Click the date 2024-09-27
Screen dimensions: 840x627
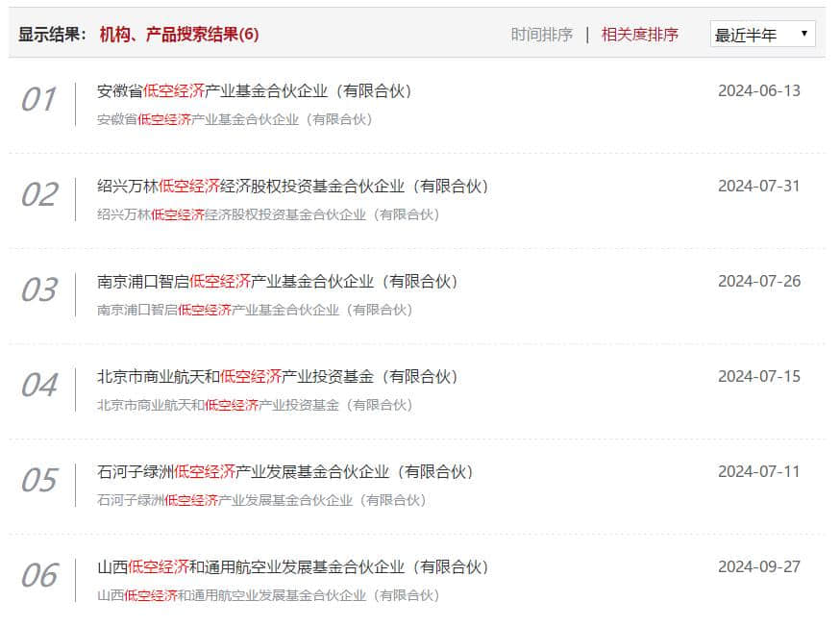[x=759, y=567]
